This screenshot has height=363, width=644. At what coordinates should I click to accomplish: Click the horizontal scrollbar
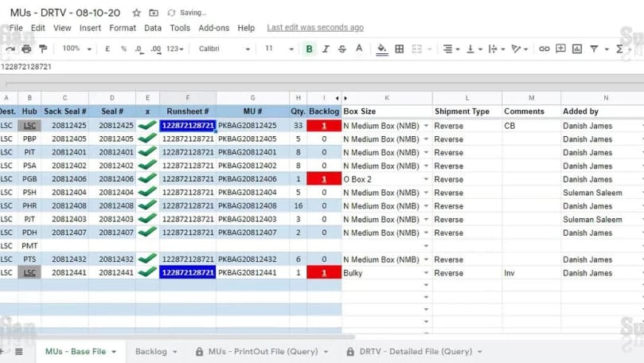click(x=178, y=338)
